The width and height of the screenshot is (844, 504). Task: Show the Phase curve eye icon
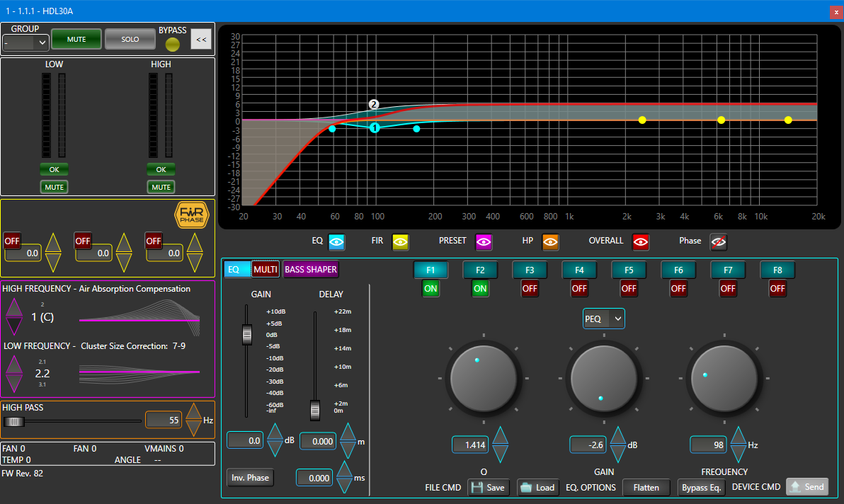[719, 241]
